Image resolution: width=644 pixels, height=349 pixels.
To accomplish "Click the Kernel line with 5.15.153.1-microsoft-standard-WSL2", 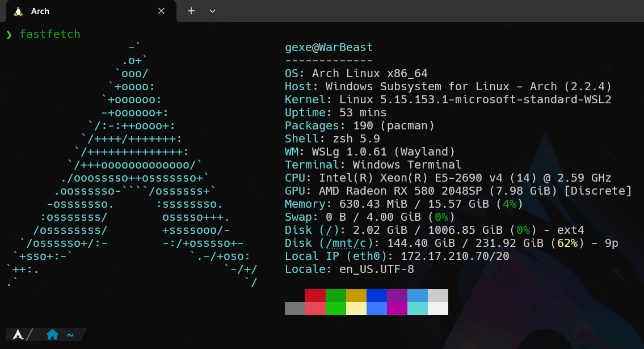I will (x=448, y=100).
